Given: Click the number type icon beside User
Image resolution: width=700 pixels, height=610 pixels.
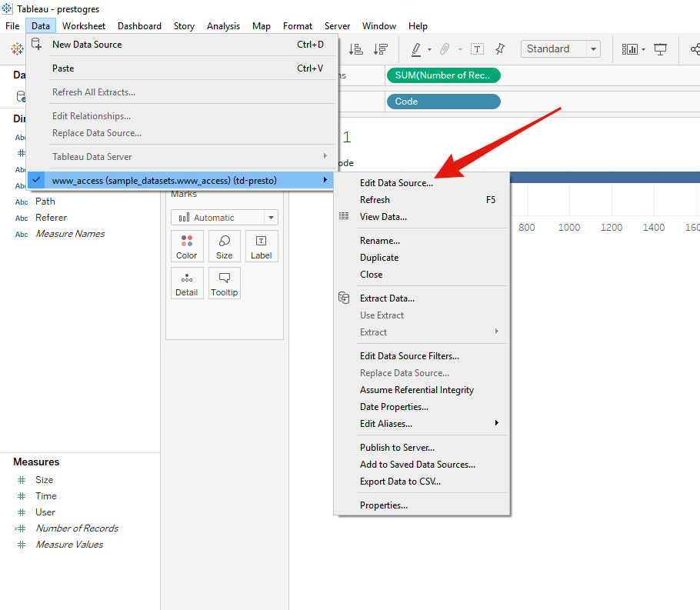Looking at the screenshot, I should tap(22, 512).
